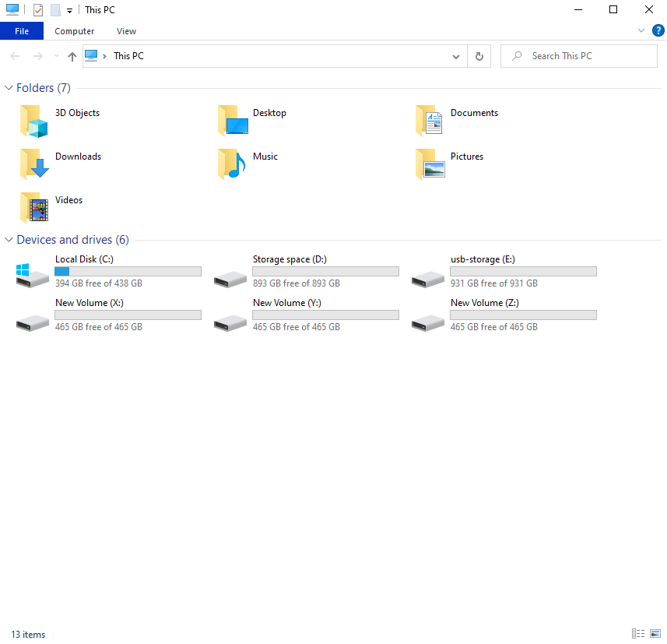Collapse the Devices and drives section

point(8,240)
